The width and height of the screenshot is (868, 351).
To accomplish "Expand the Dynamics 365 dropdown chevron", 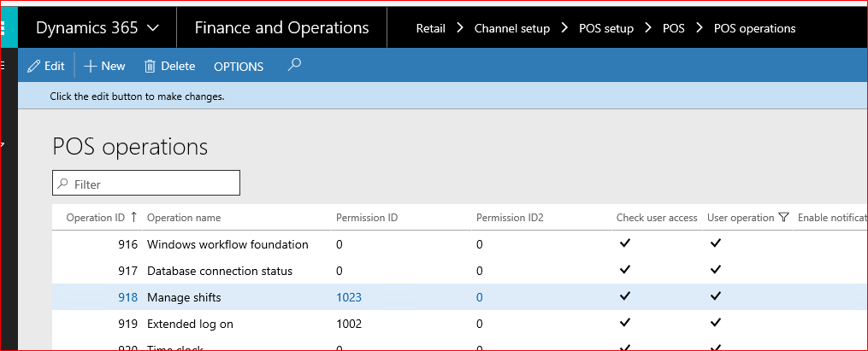I will click(152, 28).
